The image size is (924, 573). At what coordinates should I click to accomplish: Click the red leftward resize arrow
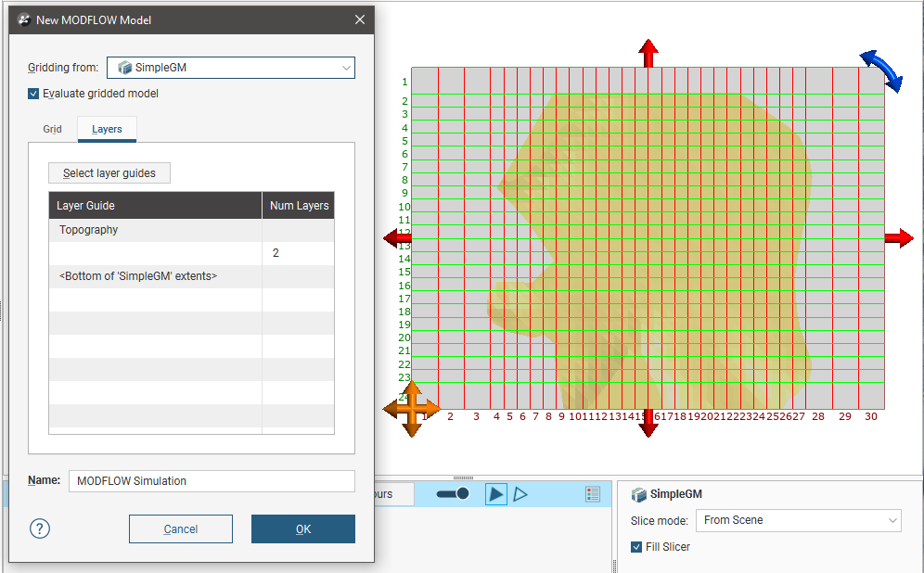(x=397, y=237)
